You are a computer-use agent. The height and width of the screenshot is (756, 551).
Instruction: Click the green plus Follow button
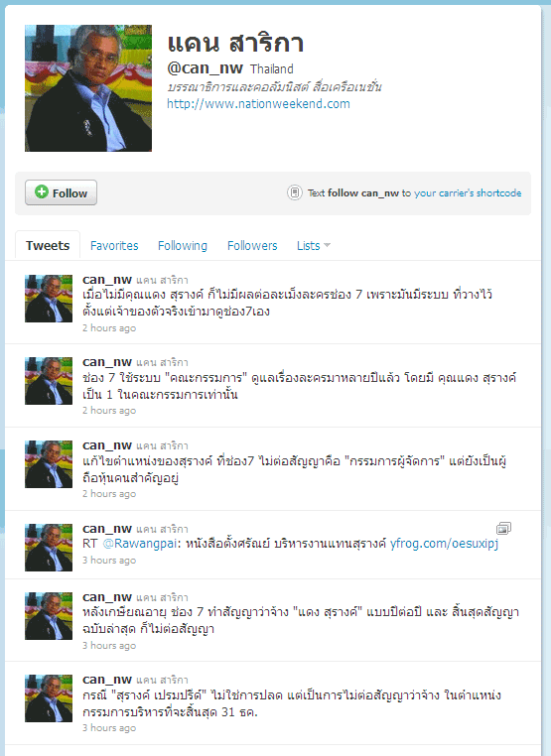point(61,192)
